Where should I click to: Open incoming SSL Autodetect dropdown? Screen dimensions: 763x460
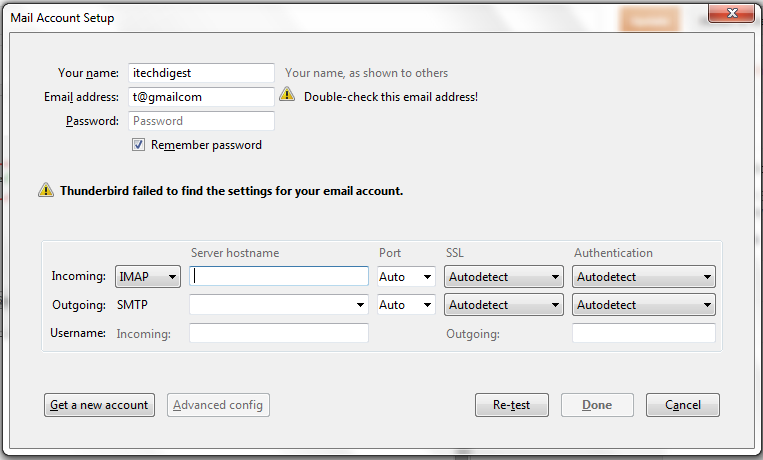tap(504, 276)
